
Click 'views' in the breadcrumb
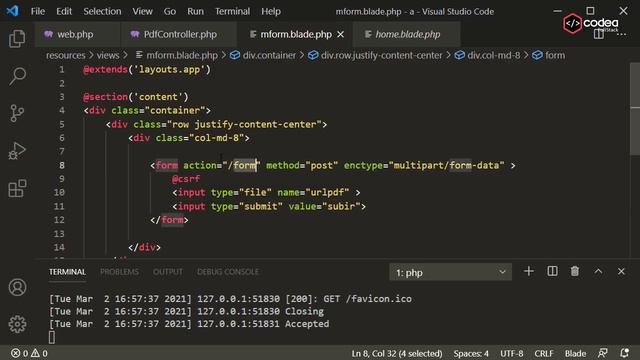pyautogui.click(x=108, y=55)
